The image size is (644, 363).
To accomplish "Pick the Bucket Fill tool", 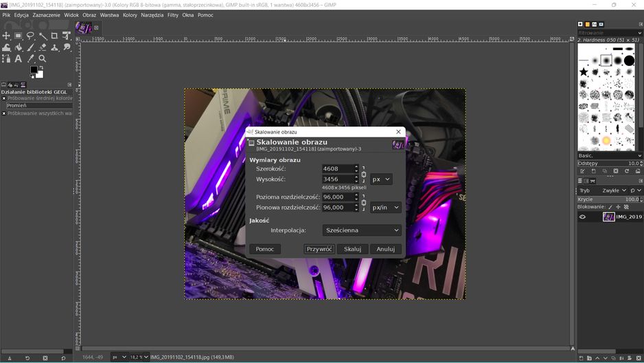I will pyautogui.click(x=19, y=47).
